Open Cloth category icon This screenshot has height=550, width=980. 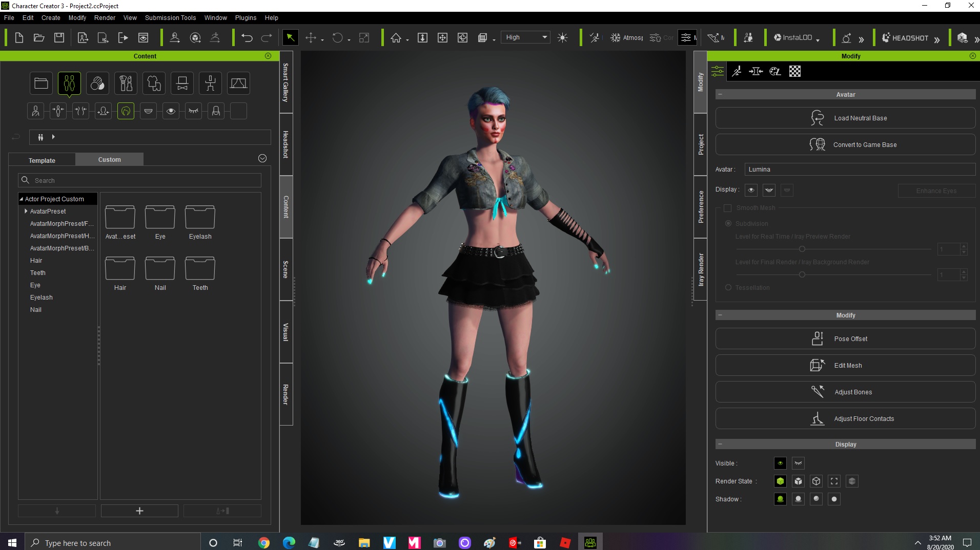click(x=154, y=83)
